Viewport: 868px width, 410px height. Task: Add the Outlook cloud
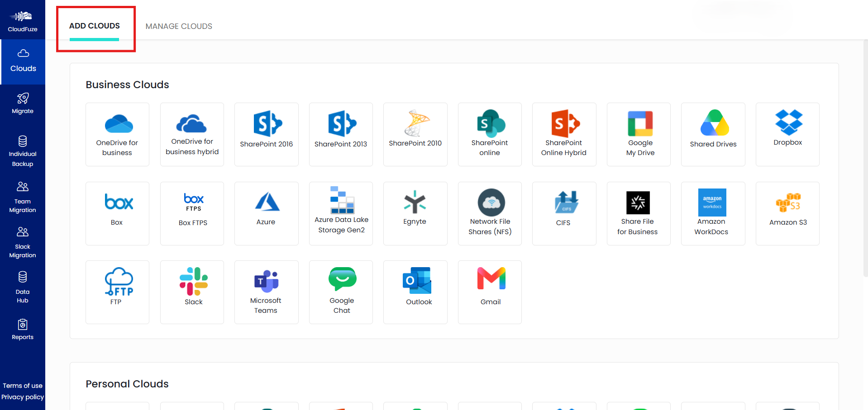pyautogui.click(x=415, y=292)
